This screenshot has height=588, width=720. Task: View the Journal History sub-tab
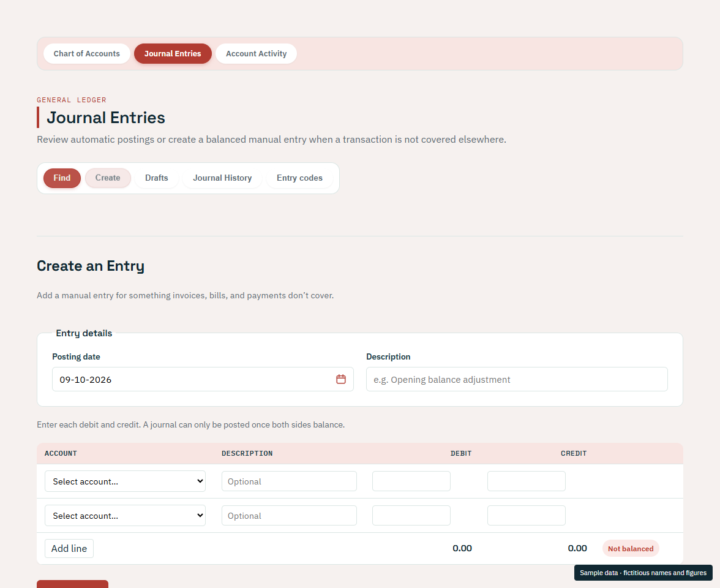[222, 178]
